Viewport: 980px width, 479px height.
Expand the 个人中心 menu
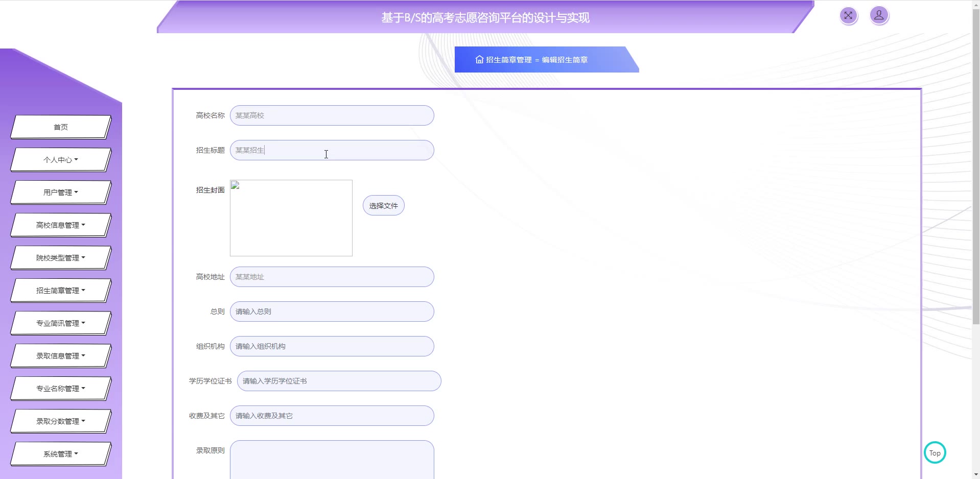coord(61,160)
